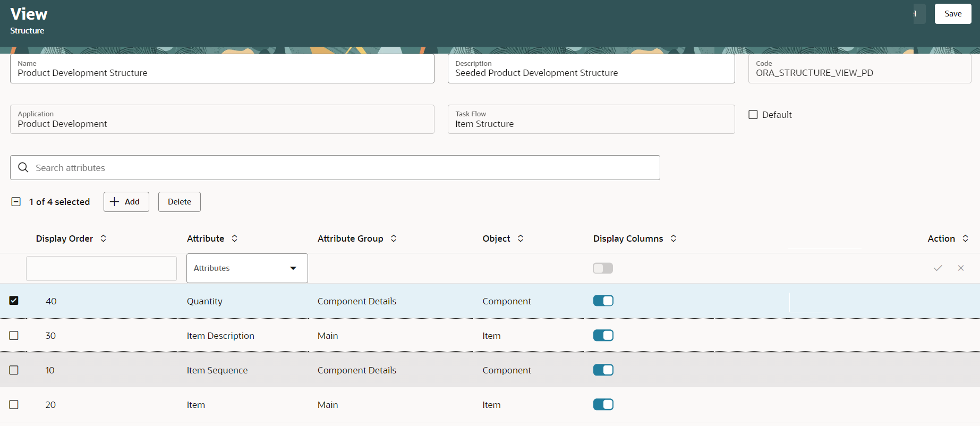Check the row 20 Item checkbox
980x426 pixels.
pos(14,405)
